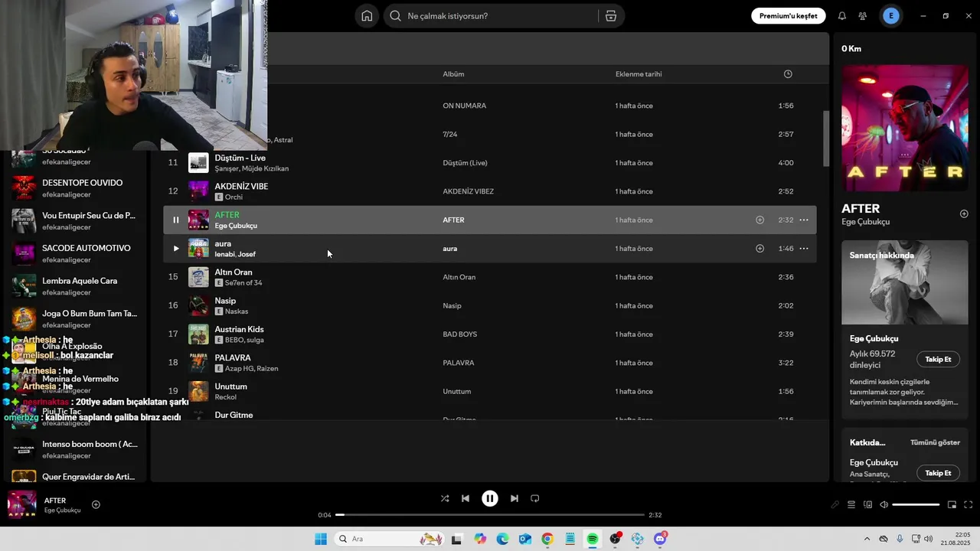This screenshot has height=551, width=980.
Task: Open the Azap HG, Raizen artist link
Action: [x=251, y=369]
